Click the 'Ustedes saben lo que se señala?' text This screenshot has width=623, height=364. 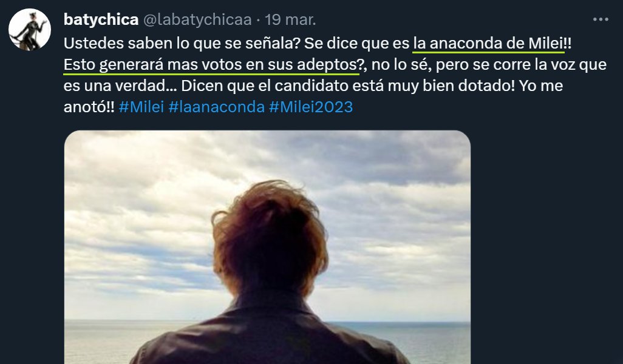click(x=182, y=43)
